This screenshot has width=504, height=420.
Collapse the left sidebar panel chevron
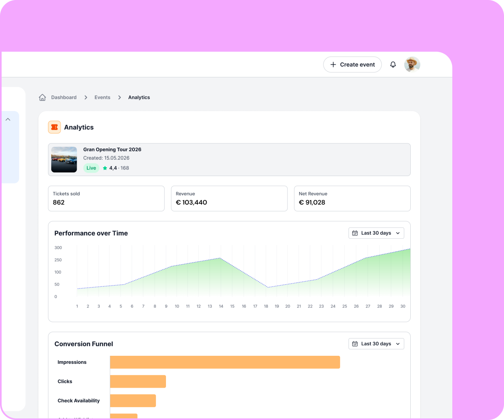coord(8,119)
